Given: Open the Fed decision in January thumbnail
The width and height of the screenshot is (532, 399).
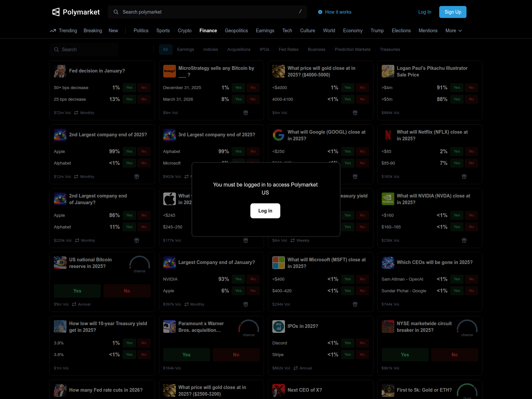Looking at the screenshot, I should pos(60,71).
